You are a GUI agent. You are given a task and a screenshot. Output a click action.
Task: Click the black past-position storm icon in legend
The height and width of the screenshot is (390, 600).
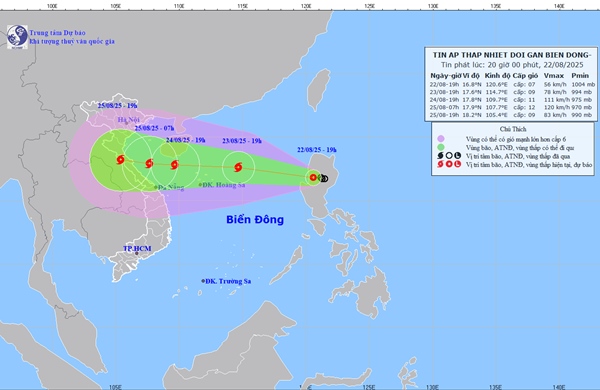[x=440, y=156]
